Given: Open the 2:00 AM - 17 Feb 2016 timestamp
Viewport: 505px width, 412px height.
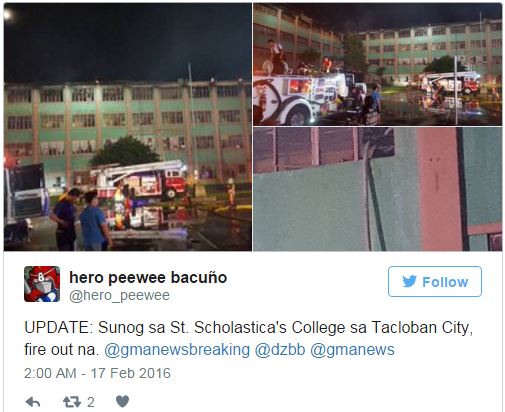Looking at the screenshot, I should click(x=97, y=373).
